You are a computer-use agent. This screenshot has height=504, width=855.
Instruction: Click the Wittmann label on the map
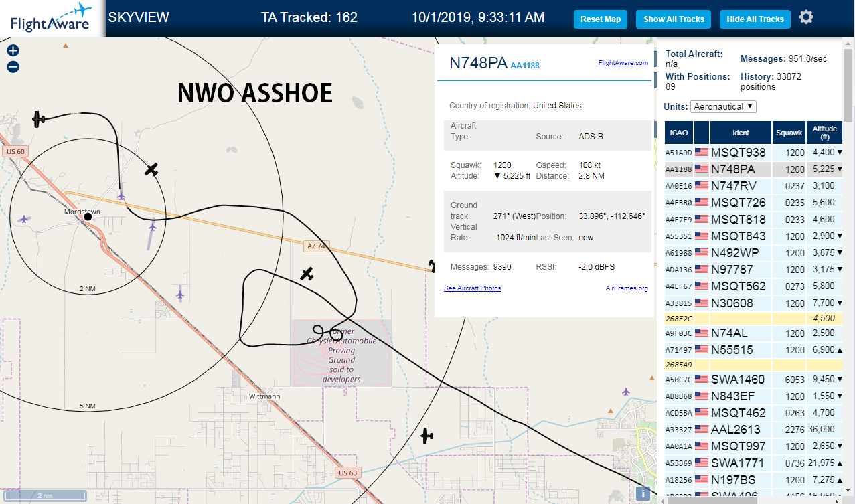264,396
